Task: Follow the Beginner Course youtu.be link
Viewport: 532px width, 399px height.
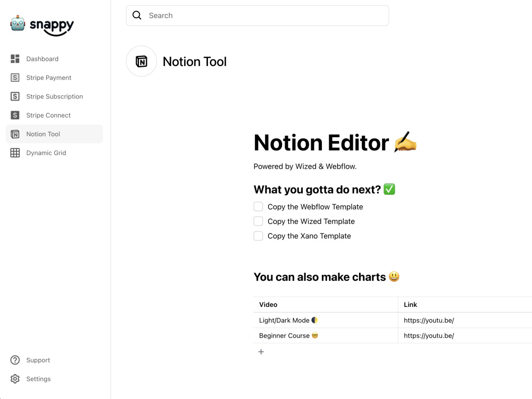Action: coord(429,336)
